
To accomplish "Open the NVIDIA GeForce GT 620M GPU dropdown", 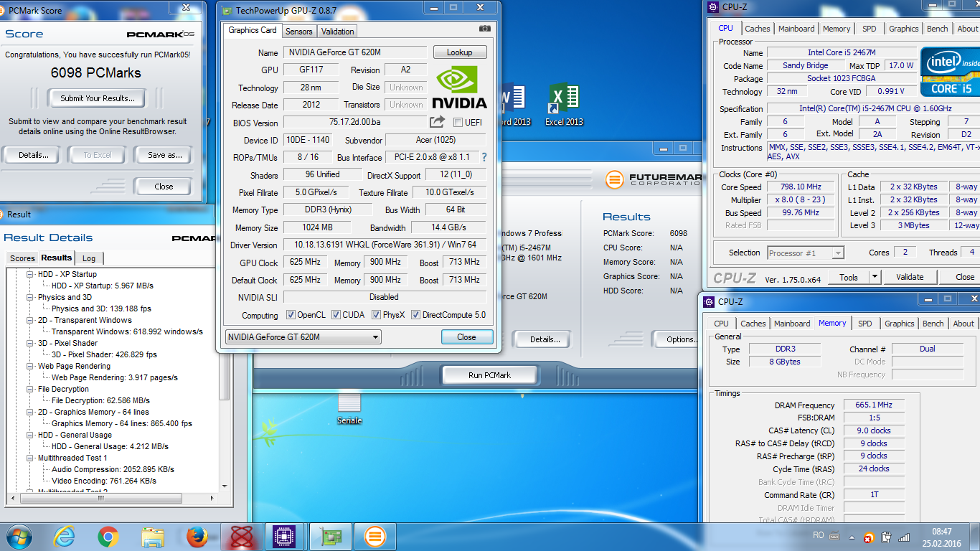I will pyautogui.click(x=303, y=337).
